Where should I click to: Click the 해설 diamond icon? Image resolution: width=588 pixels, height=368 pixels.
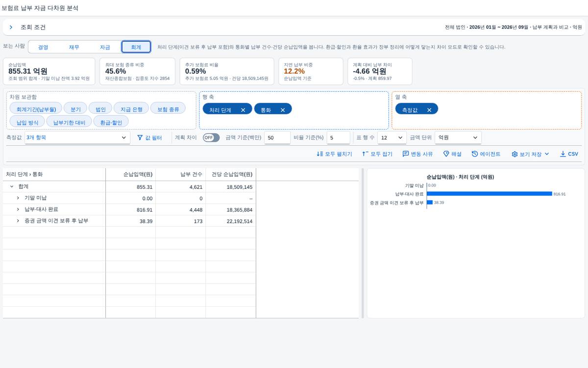pyautogui.click(x=446, y=154)
